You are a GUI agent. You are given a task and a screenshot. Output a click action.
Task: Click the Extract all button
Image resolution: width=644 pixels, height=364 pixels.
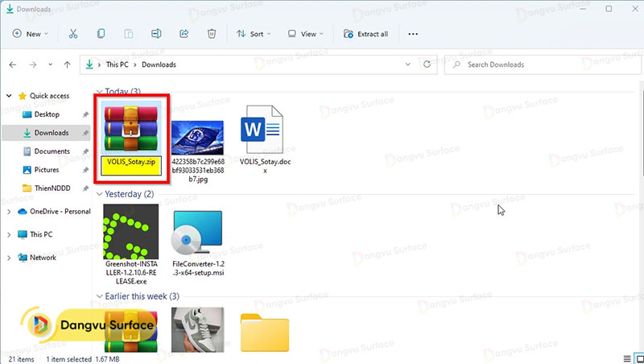tap(366, 34)
